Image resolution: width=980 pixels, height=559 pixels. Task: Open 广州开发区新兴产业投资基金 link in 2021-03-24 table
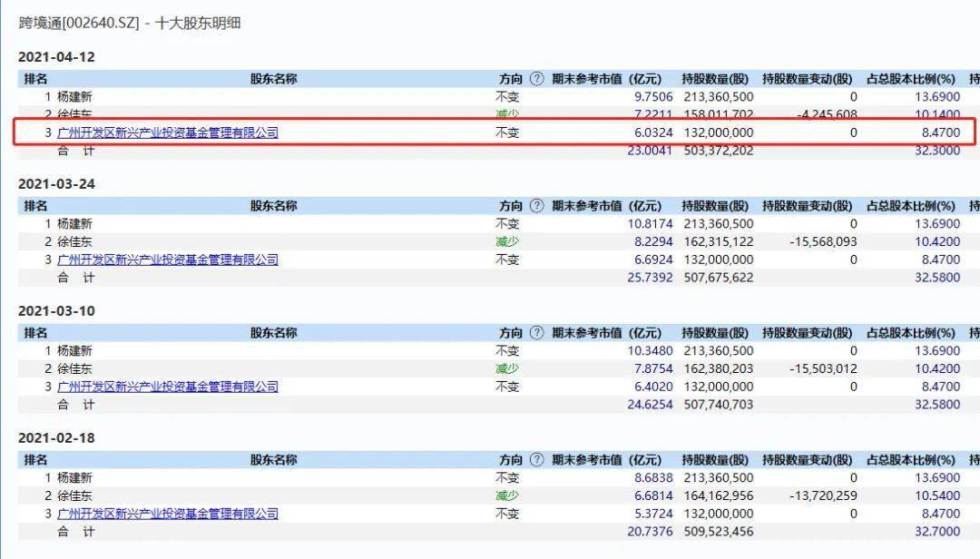pyautogui.click(x=167, y=260)
